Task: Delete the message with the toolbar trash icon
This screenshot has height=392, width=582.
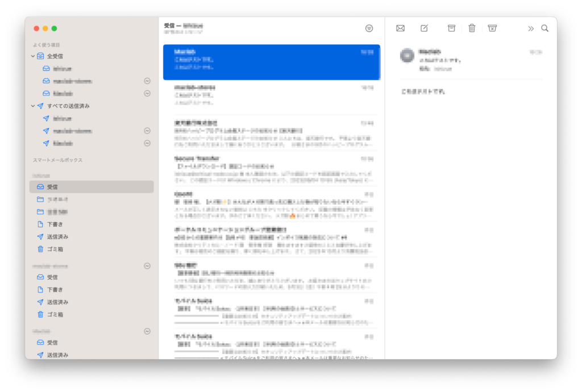Action: tap(472, 28)
